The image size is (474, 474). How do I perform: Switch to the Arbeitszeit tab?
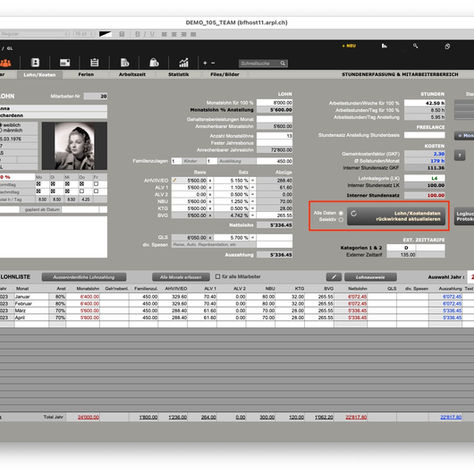(132, 74)
